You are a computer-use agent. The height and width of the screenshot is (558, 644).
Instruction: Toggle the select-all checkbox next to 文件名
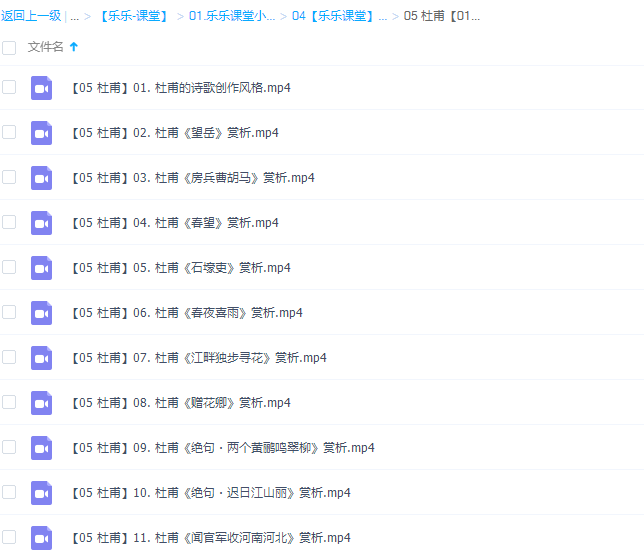click(x=9, y=47)
